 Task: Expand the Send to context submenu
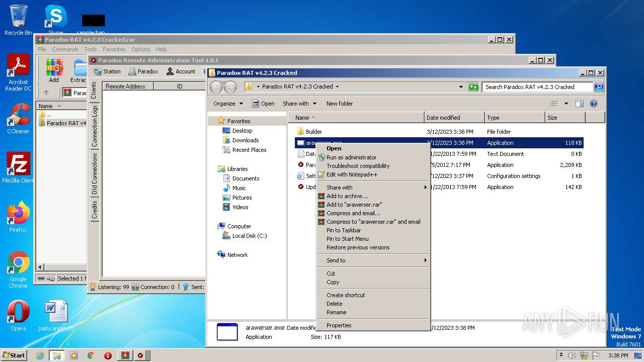click(x=373, y=260)
